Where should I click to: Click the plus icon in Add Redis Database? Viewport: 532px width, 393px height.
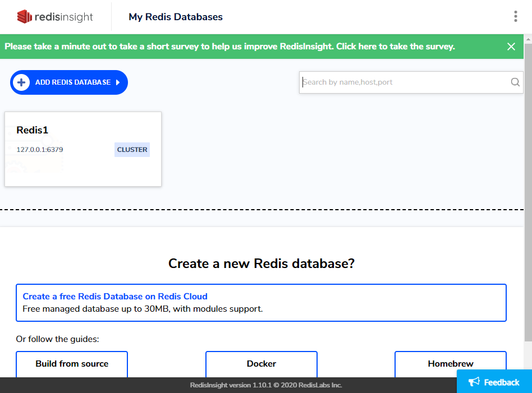pyautogui.click(x=21, y=82)
